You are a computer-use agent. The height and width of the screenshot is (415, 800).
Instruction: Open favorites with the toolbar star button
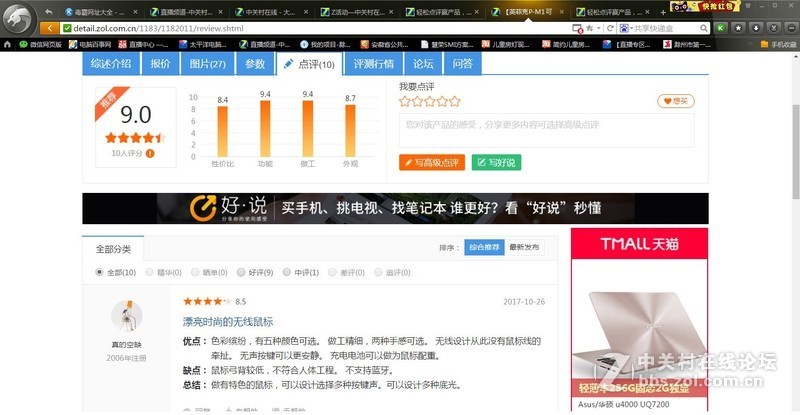coord(738,28)
